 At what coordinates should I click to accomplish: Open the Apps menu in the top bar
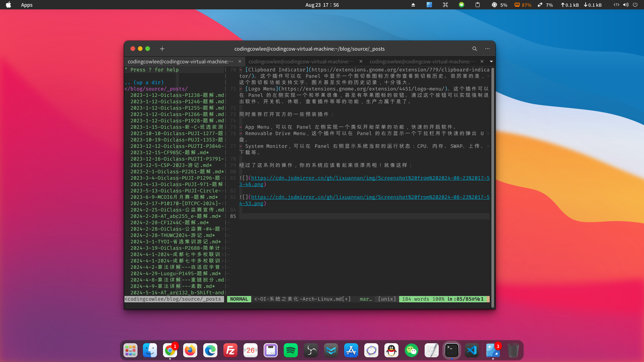(26, 5)
